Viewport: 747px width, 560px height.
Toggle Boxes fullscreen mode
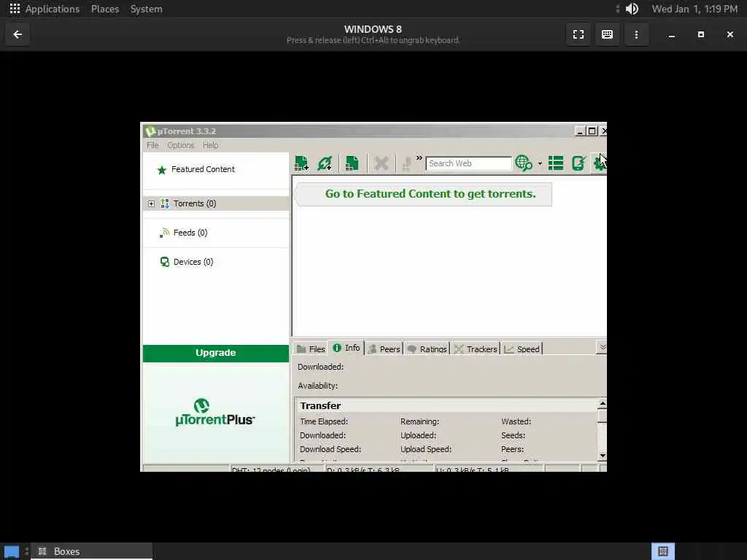coord(578,34)
